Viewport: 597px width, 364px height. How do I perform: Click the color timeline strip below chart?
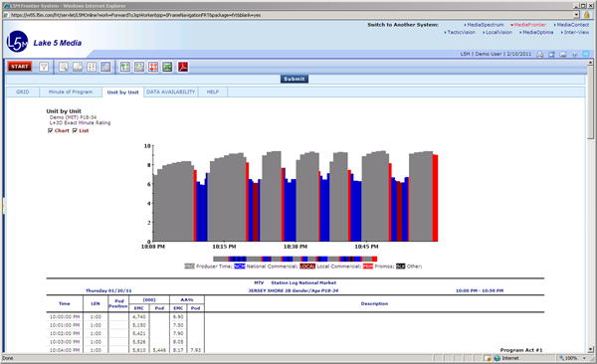pyautogui.click(x=296, y=259)
